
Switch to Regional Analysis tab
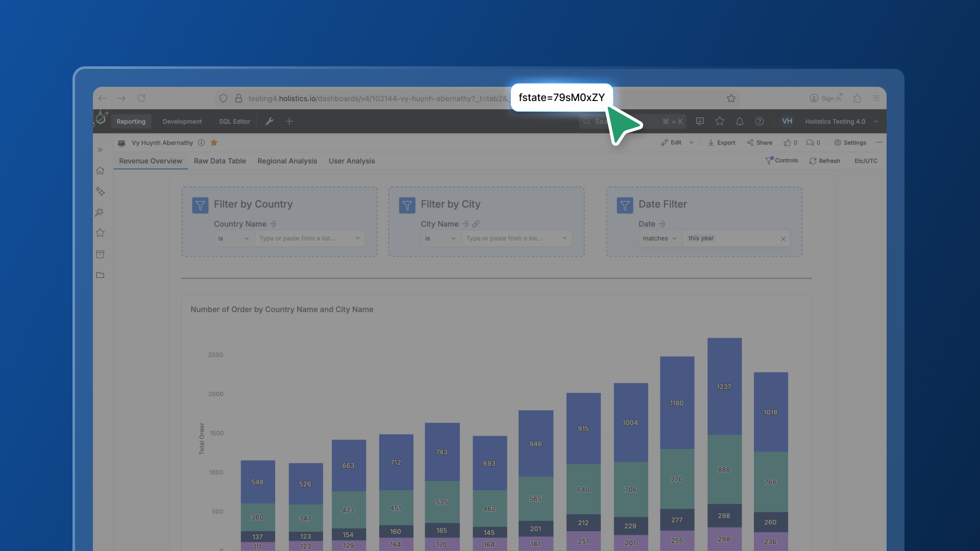[287, 161]
